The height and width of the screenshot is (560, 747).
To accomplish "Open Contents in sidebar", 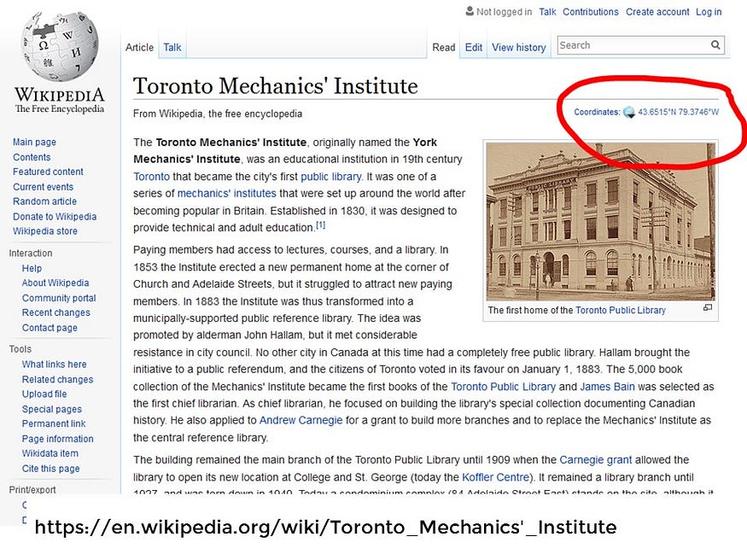I will [x=32, y=157].
